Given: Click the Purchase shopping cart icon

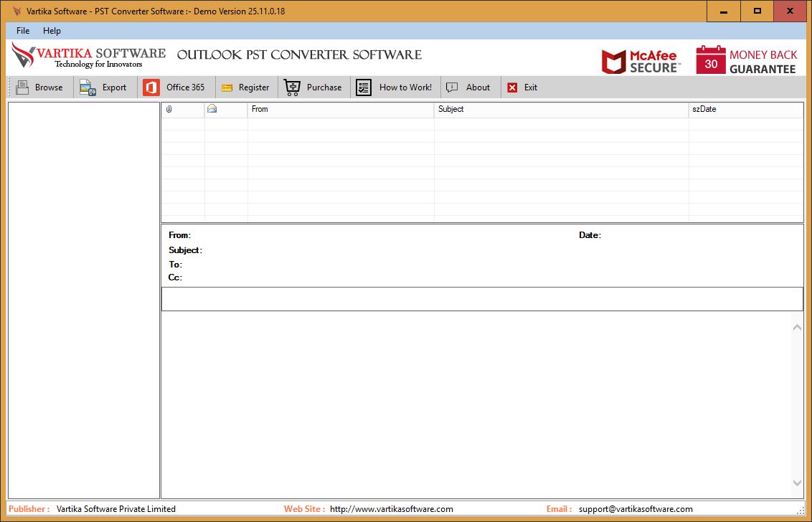Looking at the screenshot, I should point(292,87).
